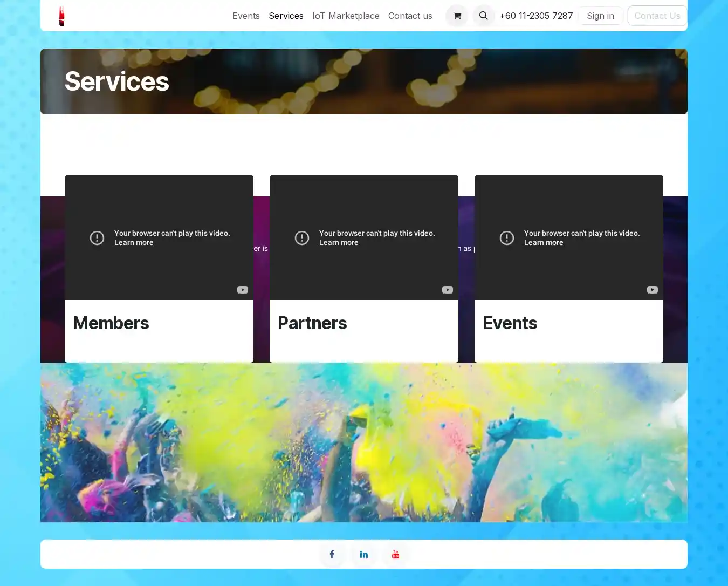Click Learn more in Partners video
This screenshot has height=586, width=728.
339,243
